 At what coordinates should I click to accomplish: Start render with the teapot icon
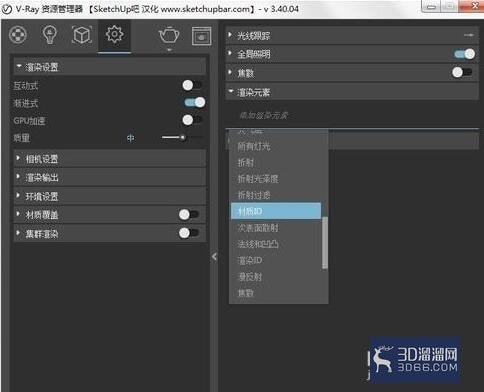pos(169,35)
